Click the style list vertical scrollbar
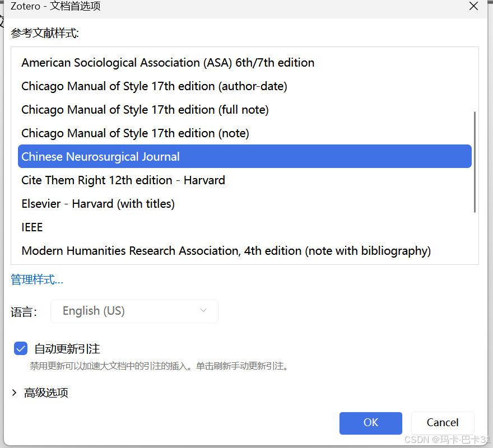This screenshot has height=448, width=493. 475,162
